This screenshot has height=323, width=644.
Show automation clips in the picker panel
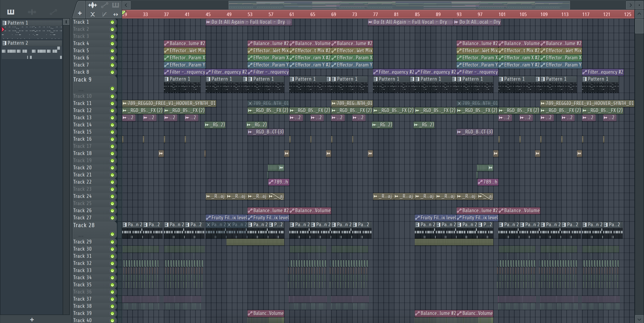(x=53, y=12)
